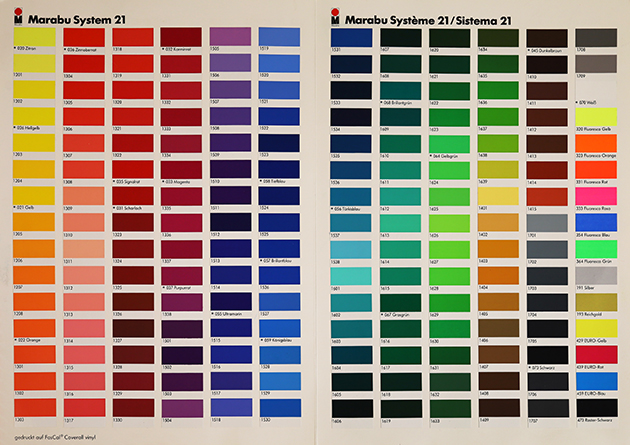Click the '473 Raster-Schwarz' label text

pos(595,420)
